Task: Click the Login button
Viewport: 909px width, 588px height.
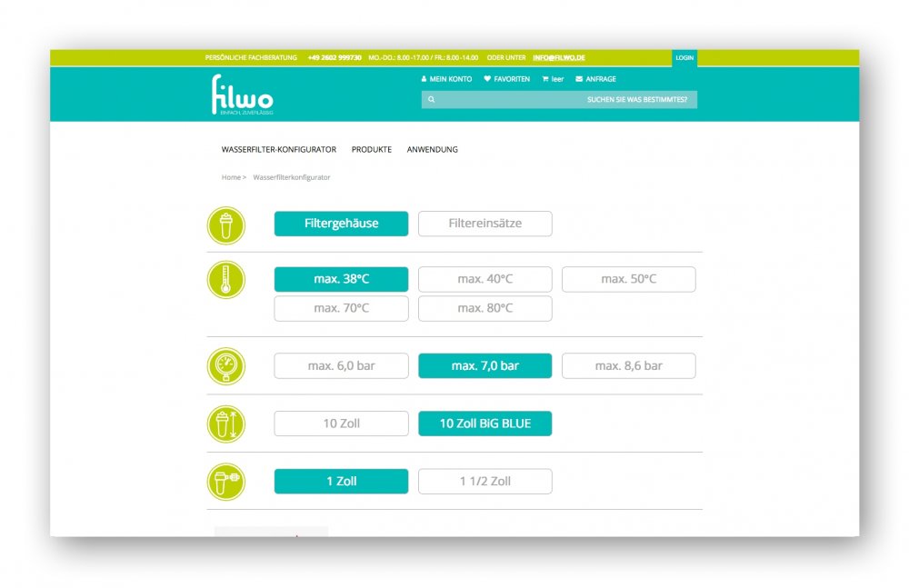Action: coord(684,57)
